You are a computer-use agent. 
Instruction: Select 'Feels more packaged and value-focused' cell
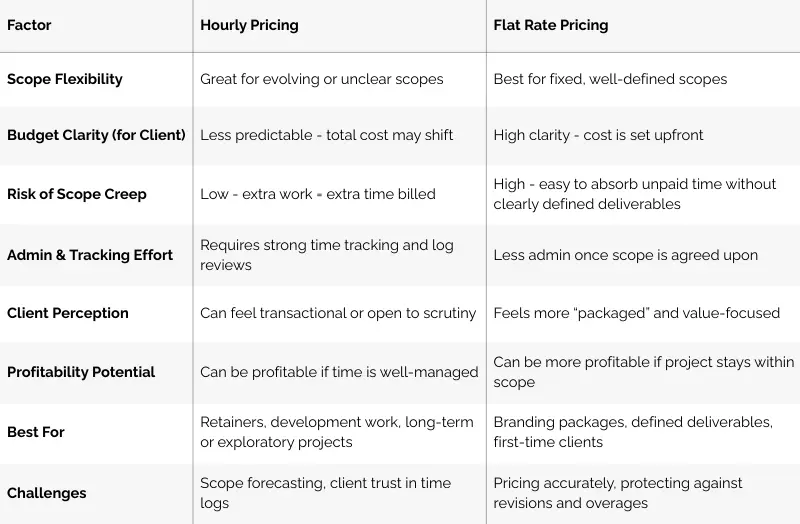(637, 313)
